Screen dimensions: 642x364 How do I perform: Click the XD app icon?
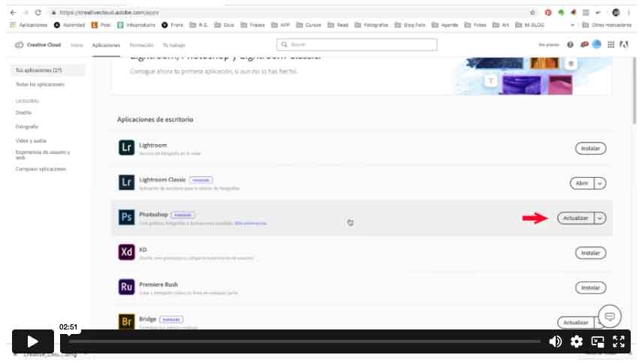point(126,252)
